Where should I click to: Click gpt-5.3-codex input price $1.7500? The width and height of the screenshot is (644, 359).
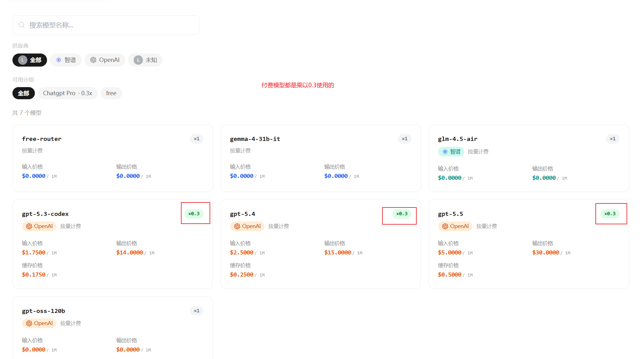34,253
